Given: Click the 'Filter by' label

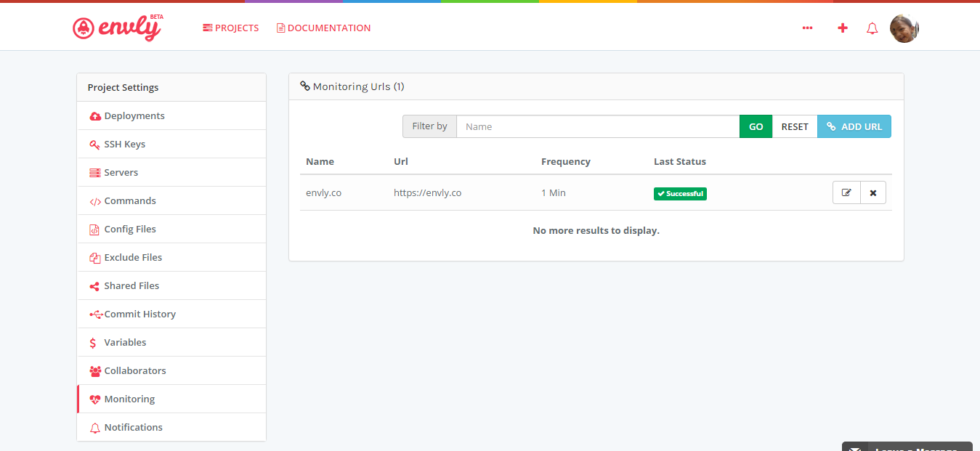Looking at the screenshot, I should 429,126.
